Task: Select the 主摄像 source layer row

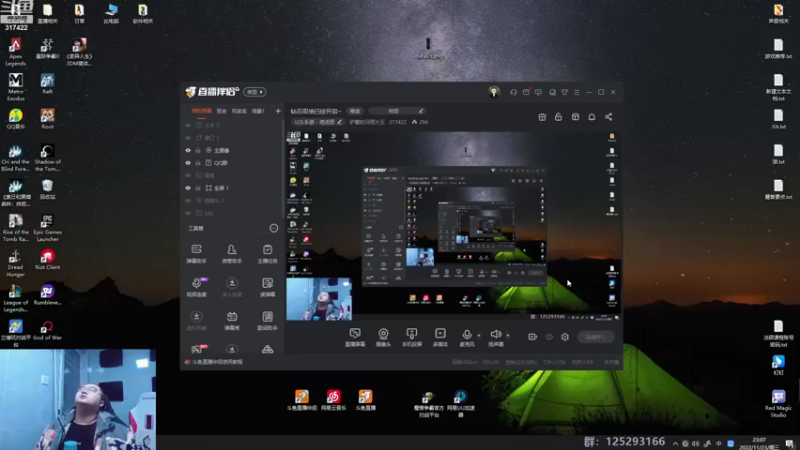Action: point(232,151)
